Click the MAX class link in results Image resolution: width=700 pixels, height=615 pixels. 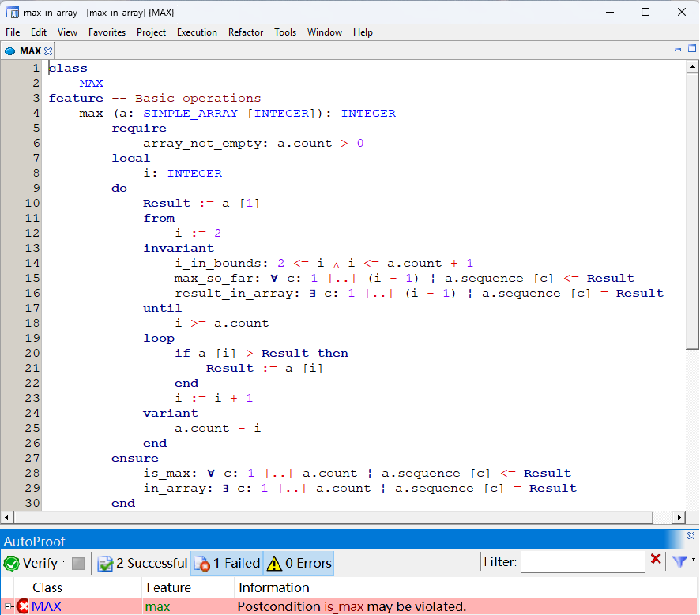click(47, 606)
